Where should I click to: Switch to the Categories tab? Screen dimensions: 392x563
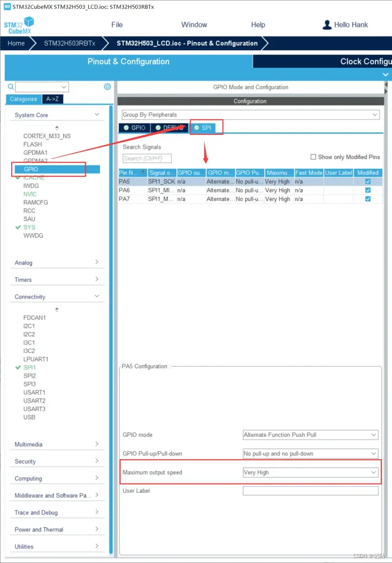tap(23, 99)
